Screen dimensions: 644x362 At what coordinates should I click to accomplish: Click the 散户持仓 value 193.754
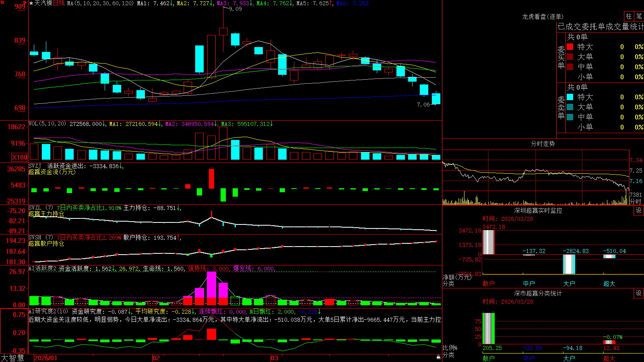pyautogui.click(x=165, y=238)
